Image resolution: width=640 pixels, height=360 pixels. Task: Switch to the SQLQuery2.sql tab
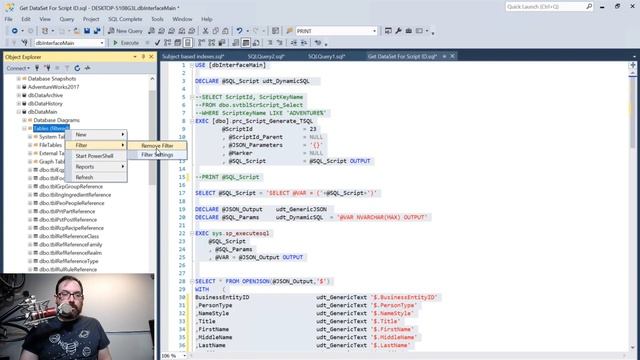point(266,57)
